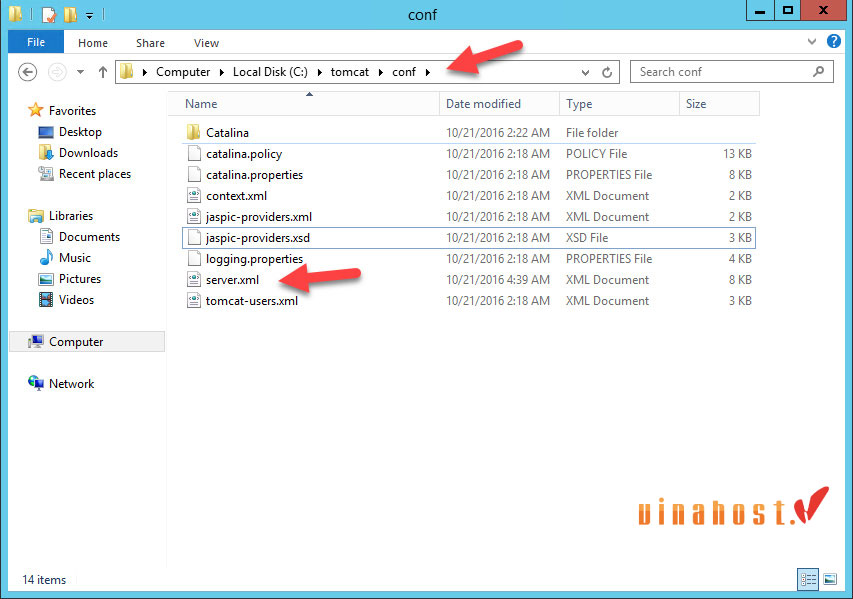
Task: Open the recent locations dropdown arrow
Action: 81,72
